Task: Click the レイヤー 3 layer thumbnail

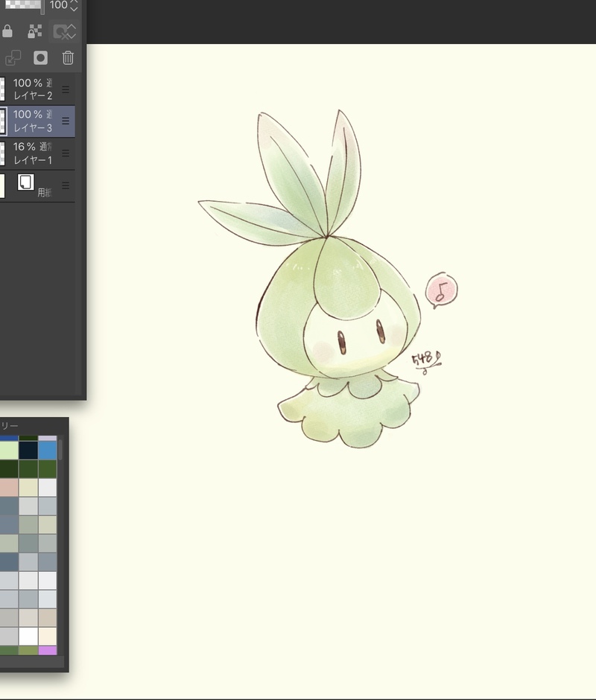Action: (x=3, y=121)
